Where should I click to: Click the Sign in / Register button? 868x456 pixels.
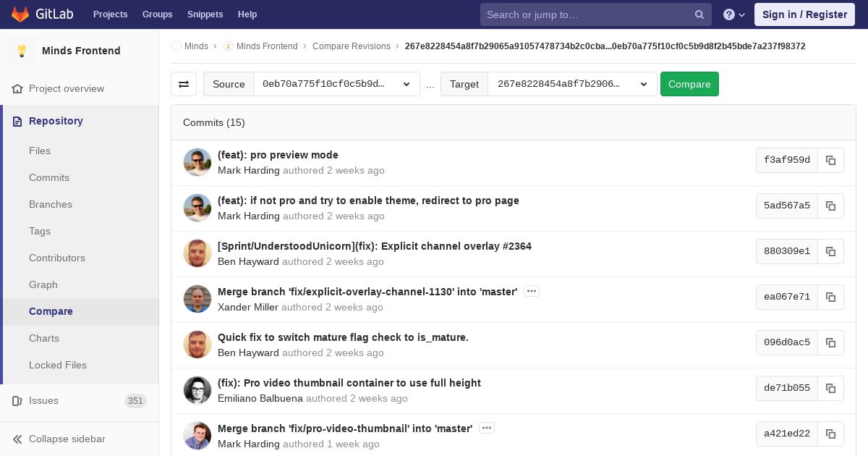tap(804, 14)
